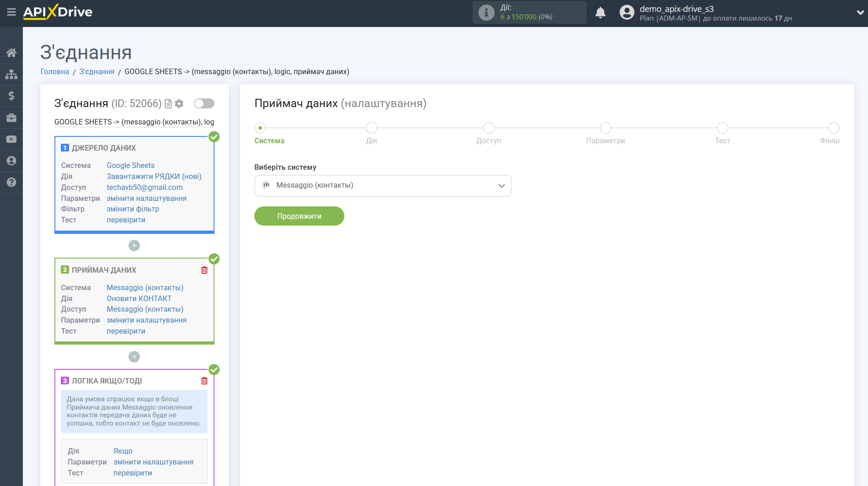This screenshot has height=486, width=868.
Task: Open the help question mark icon in sidebar
Action: 11,182
